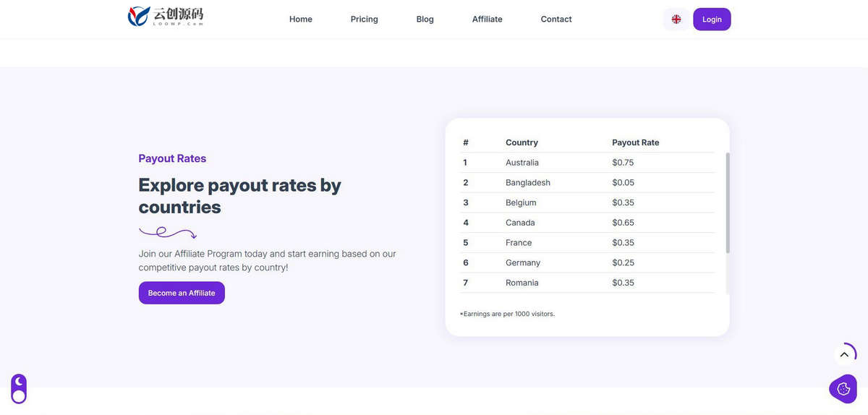Viewport: 868px width, 415px height.
Task: Click the Country column header
Action: point(522,142)
